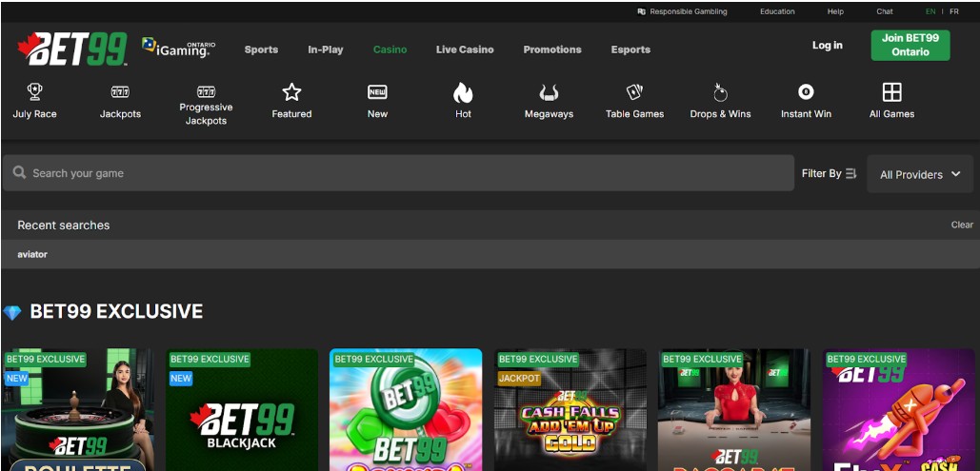The width and height of the screenshot is (980, 471).
Task: Click the Join BET99 Ontario button
Action: [910, 45]
